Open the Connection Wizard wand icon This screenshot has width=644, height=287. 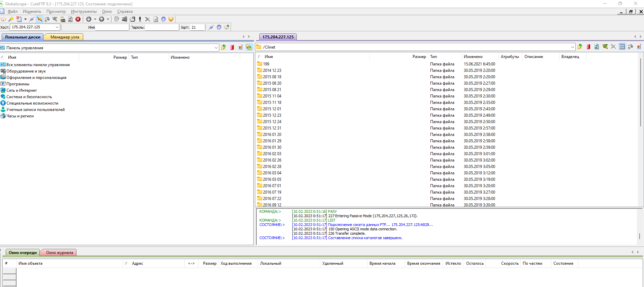(x=11, y=19)
